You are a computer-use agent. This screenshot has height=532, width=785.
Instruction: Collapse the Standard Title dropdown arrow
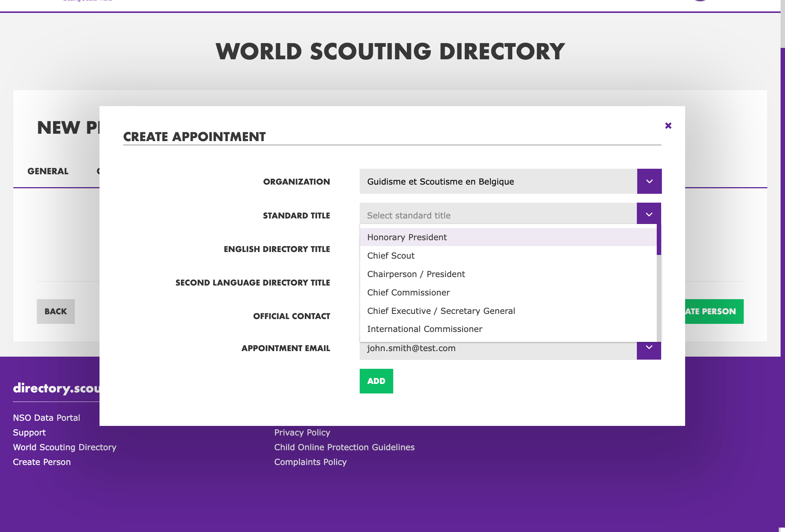pyautogui.click(x=649, y=214)
